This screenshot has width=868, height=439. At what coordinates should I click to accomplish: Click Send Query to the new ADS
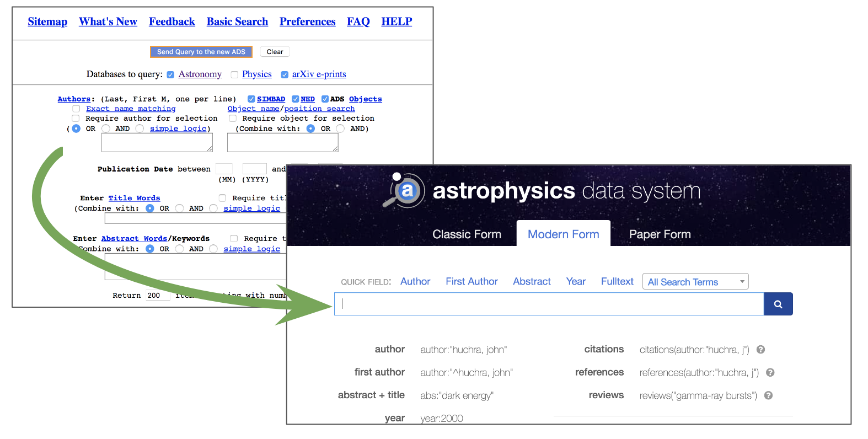(201, 52)
